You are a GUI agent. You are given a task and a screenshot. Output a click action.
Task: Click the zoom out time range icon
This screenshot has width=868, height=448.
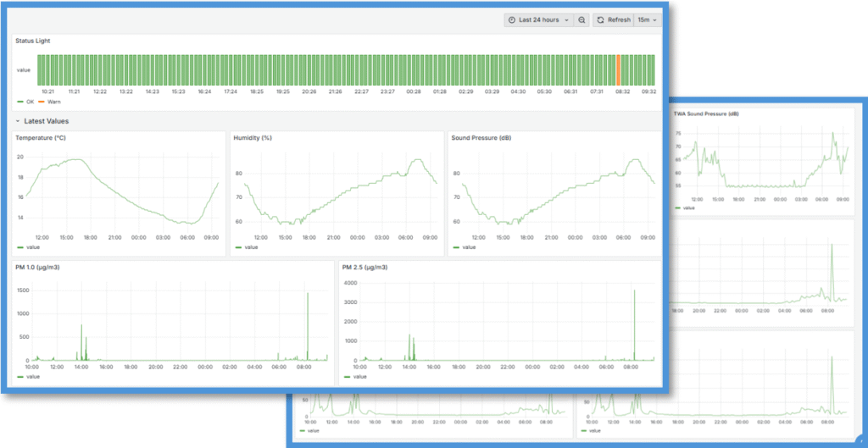pyautogui.click(x=581, y=20)
